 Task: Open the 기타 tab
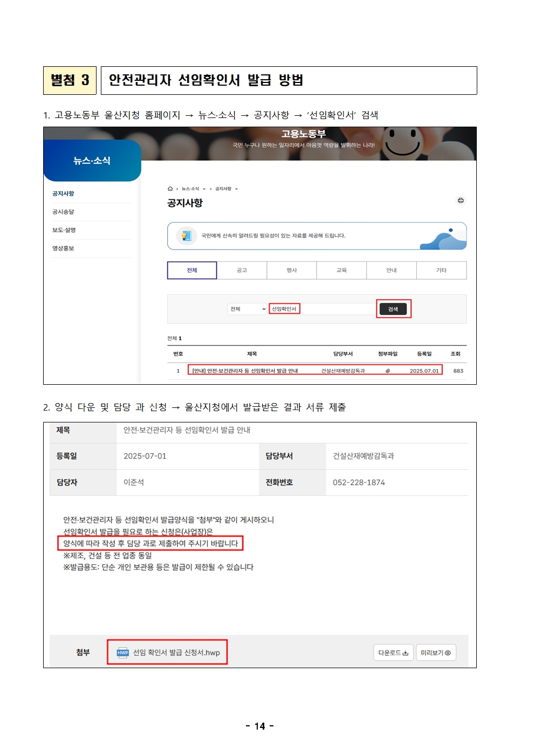(x=441, y=271)
